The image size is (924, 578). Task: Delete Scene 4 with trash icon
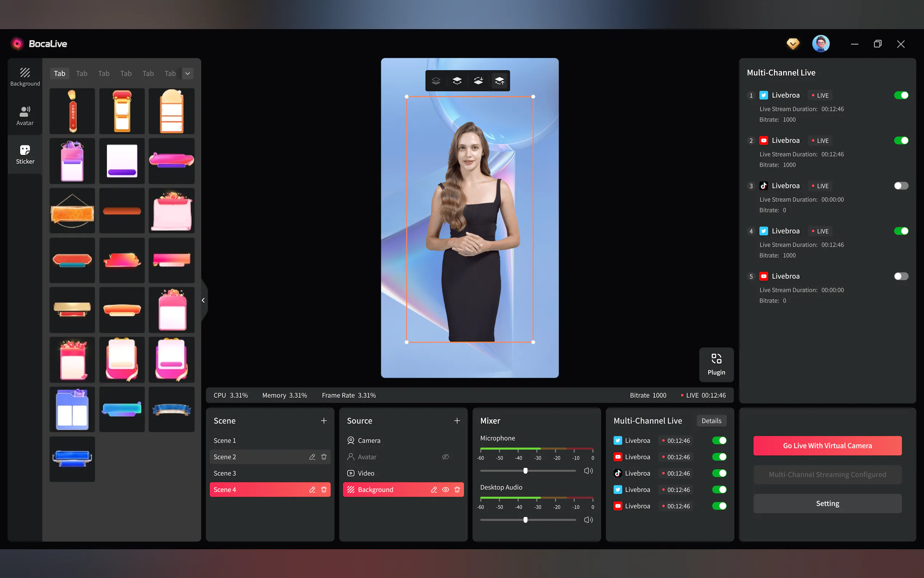click(323, 489)
